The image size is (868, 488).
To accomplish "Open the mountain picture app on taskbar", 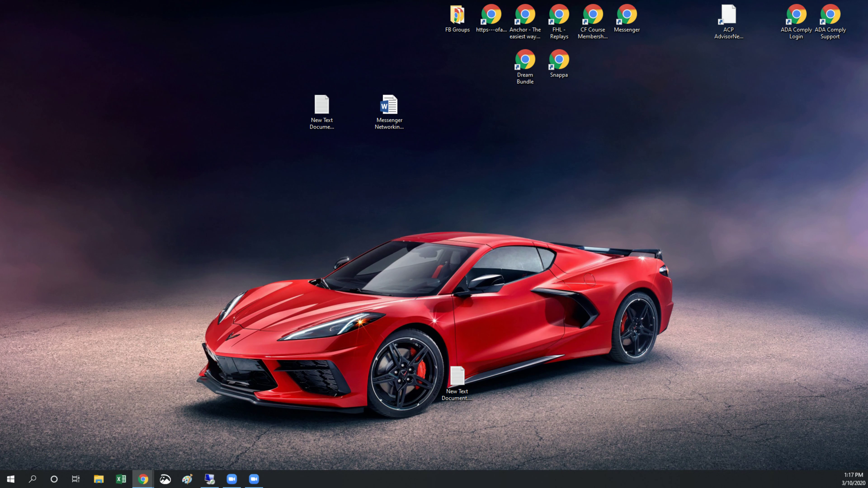I will [165, 479].
